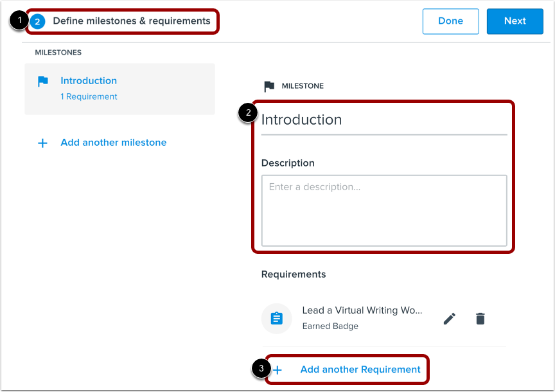555x392 pixels.
Task: Click the plus icon next to Add another milestone
Action: click(42, 143)
